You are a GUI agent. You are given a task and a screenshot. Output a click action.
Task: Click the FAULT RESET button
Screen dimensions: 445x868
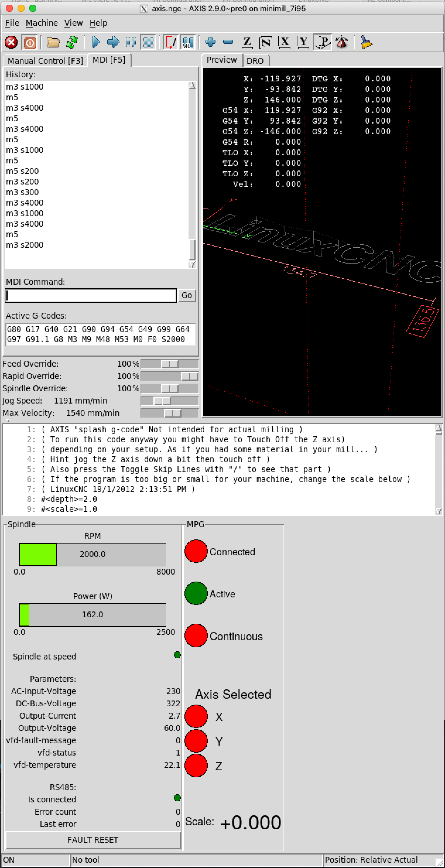tap(93, 840)
